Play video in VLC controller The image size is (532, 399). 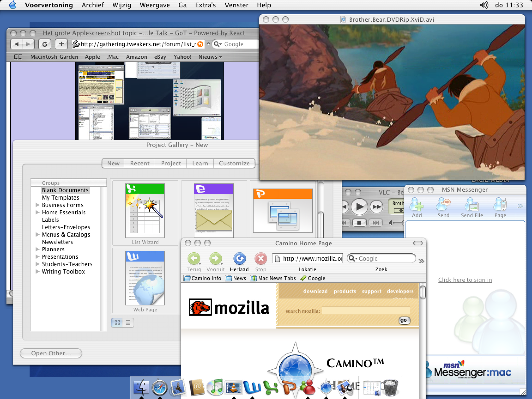pos(359,207)
